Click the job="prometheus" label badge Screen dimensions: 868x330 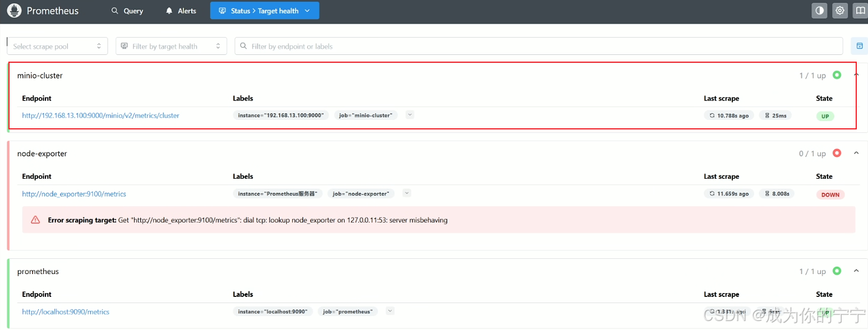point(348,311)
